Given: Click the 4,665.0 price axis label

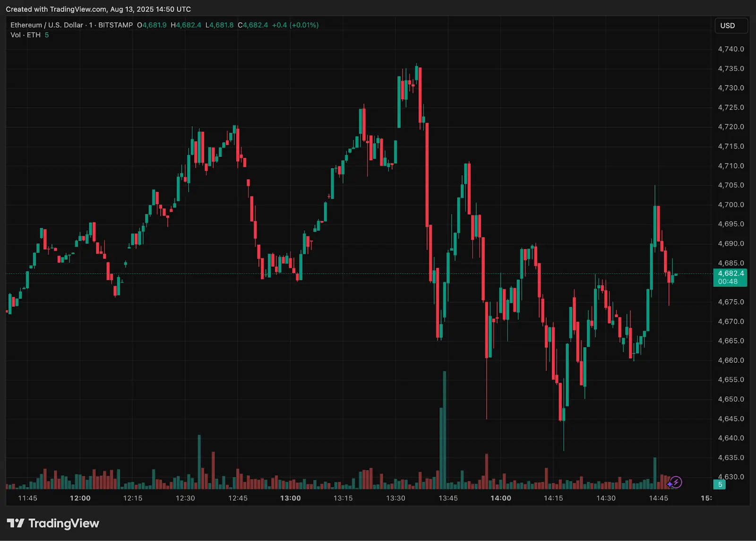Looking at the screenshot, I should point(731,341).
